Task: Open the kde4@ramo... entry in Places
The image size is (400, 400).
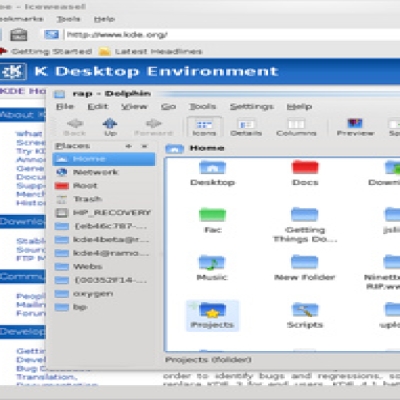Action: 104,253
